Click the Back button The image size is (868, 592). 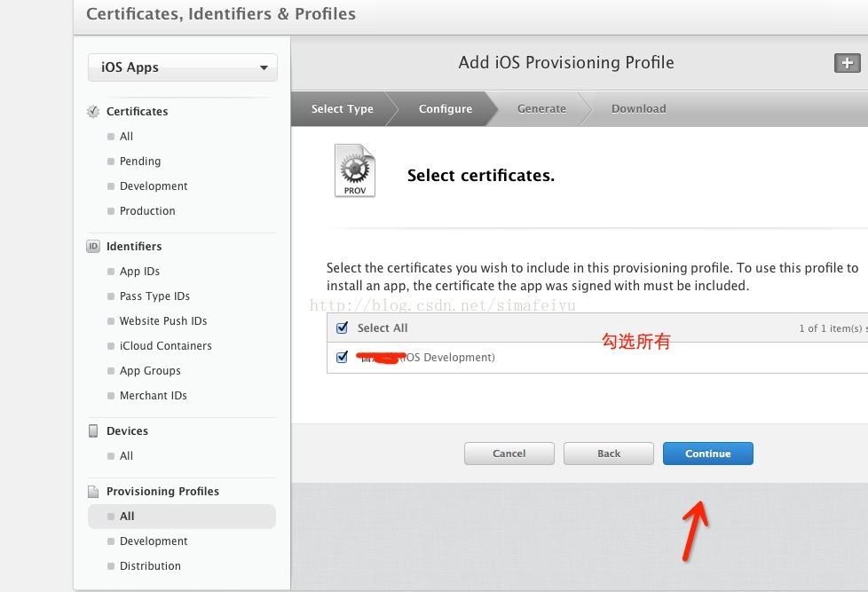pos(609,454)
